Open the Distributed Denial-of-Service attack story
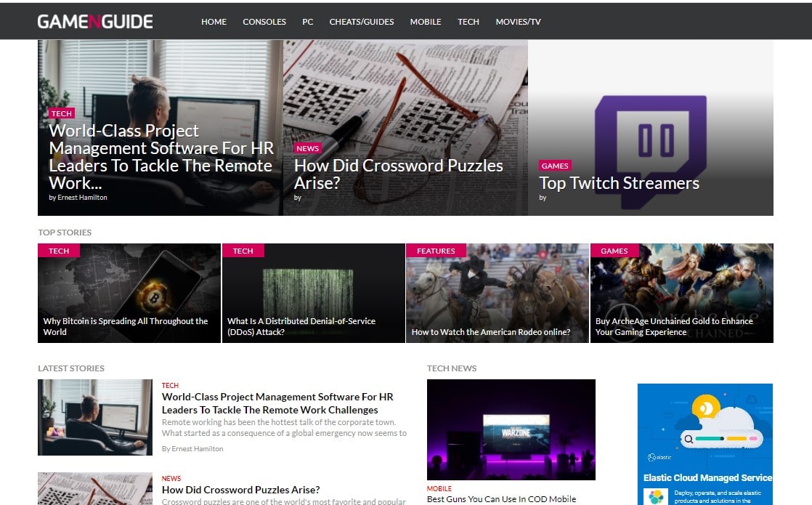The width and height of the screenshot is (812, 505). coord(313,293)
